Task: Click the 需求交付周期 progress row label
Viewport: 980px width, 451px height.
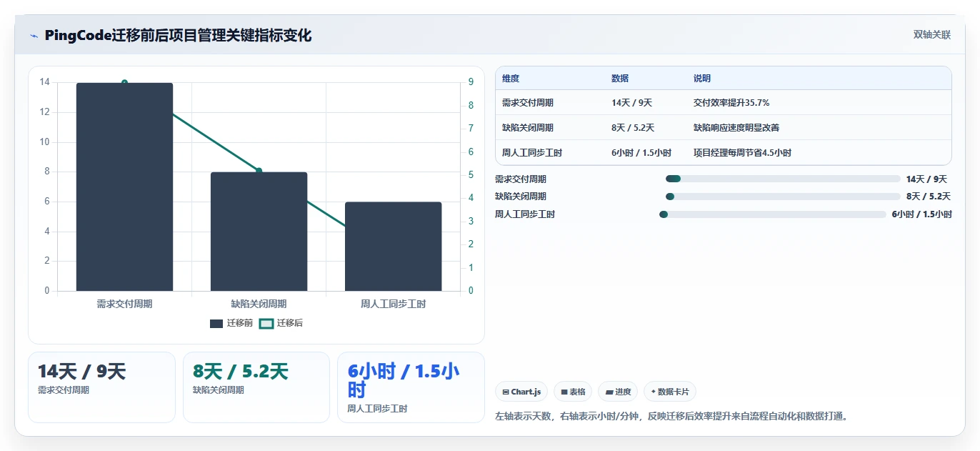Action: tap(521, 179)
